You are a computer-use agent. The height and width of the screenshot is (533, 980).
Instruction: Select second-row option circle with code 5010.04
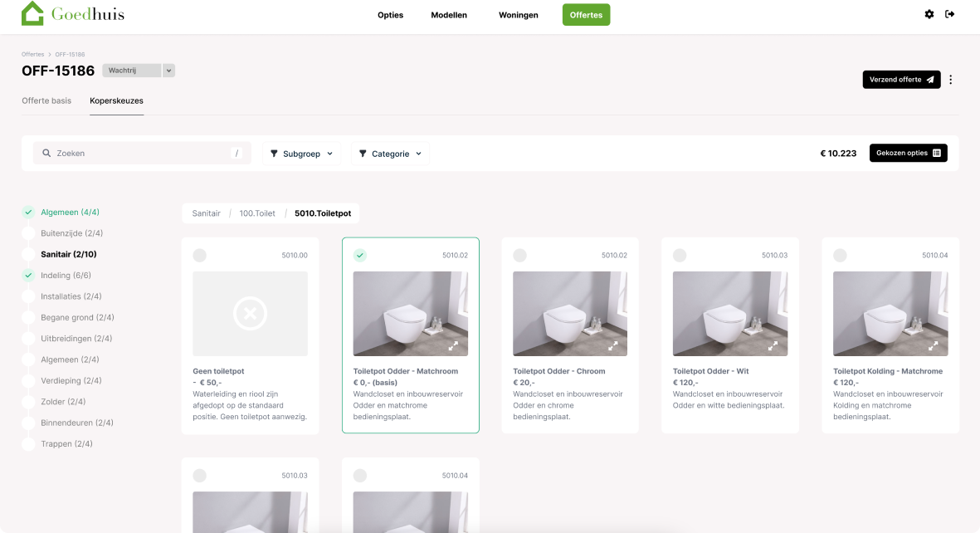[360, 476]
